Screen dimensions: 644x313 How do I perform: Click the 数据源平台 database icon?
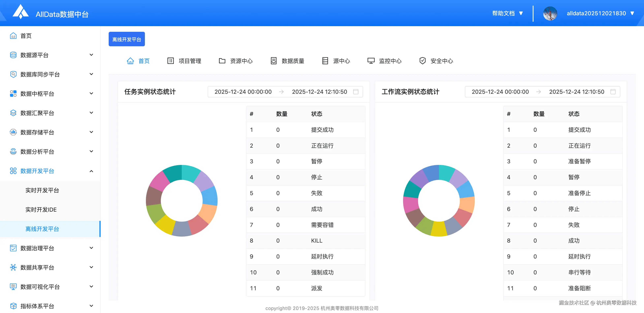point(13,55)
